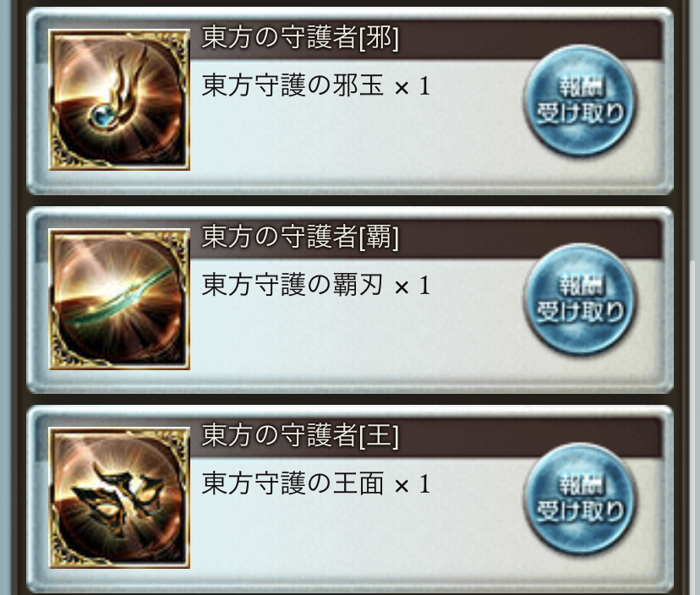The image size is (700, 595).
Task: Tap the 東方守護の王面 mask item icon
Action: coord(119,497)
